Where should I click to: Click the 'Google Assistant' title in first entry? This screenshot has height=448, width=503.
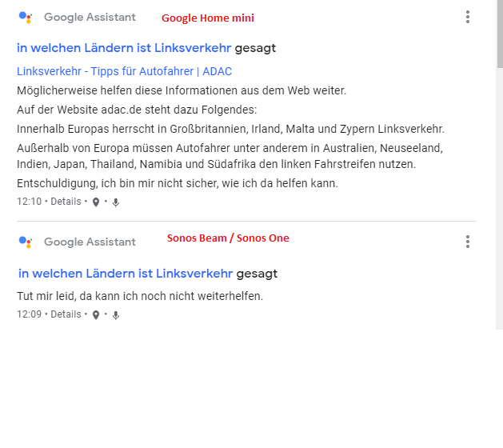coord(90,17)
